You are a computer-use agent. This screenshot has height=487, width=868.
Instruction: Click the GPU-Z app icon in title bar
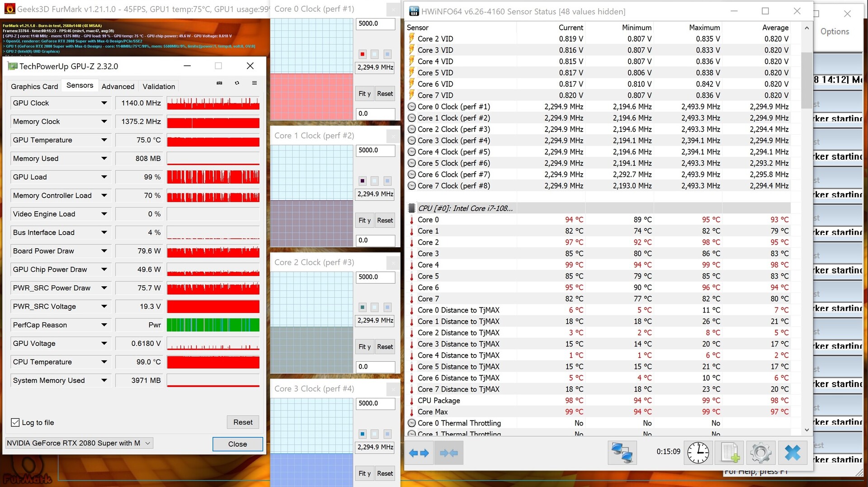tap(12, 66)
